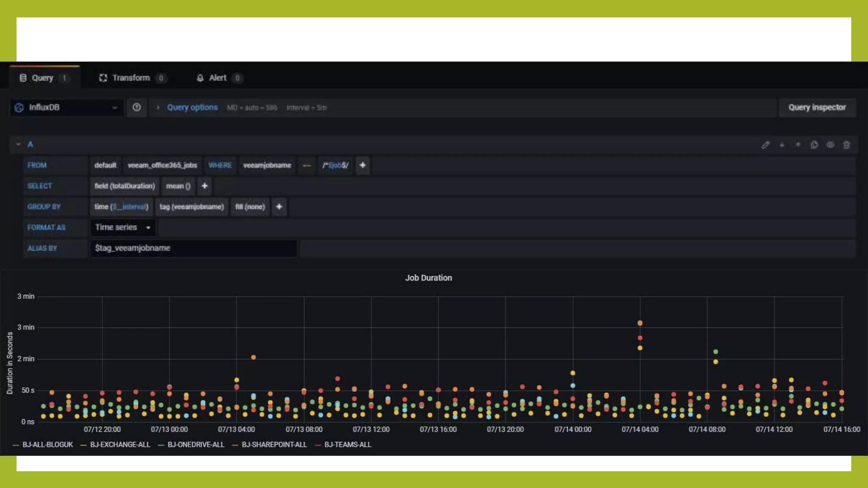
Task: Toggle query A visibility eye icon
Action: pos(830,145)
